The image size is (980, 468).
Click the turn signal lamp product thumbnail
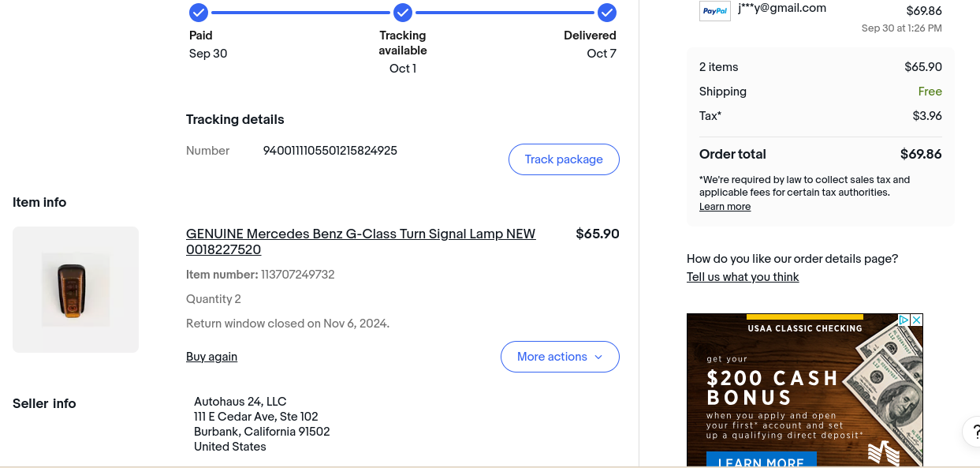tap(76, 290)
